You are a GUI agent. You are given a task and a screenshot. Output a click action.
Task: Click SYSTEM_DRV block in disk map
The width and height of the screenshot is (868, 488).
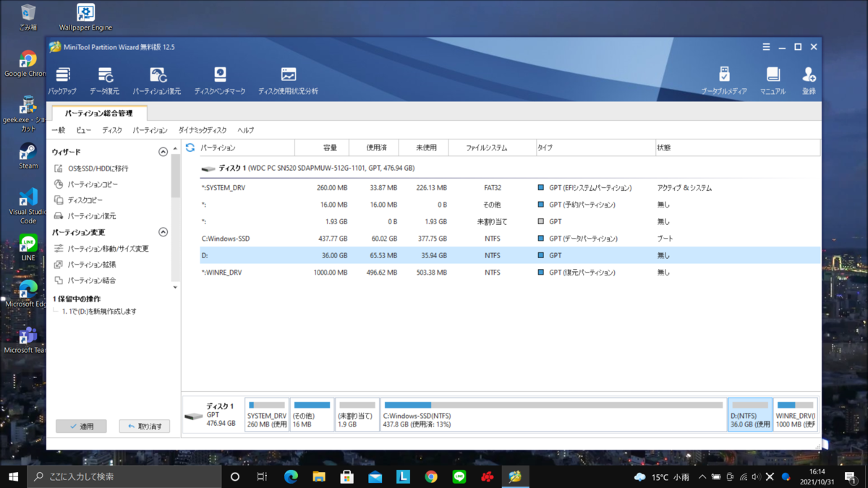pos(267,414)
